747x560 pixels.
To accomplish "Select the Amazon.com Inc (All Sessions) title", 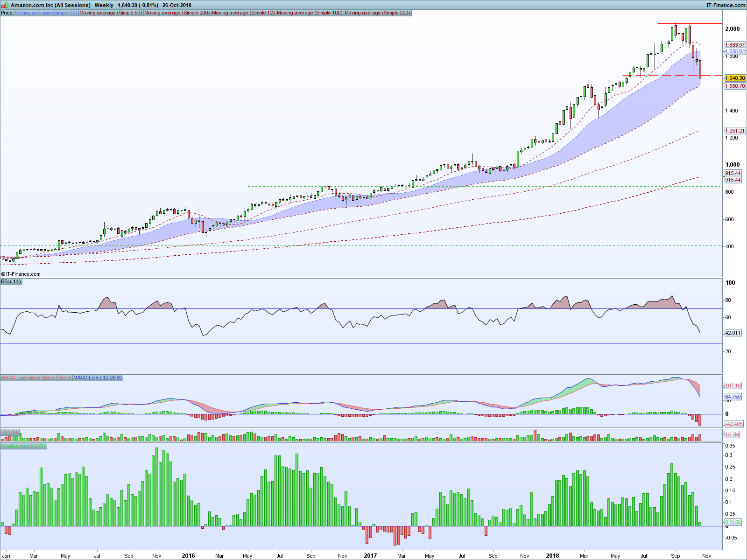I will pos(50,5).
